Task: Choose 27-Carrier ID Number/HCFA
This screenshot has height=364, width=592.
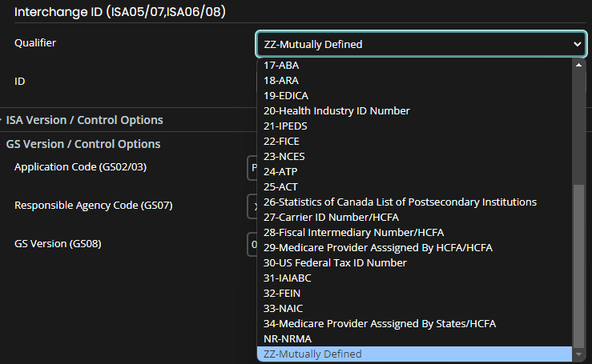Action: tap(331, 218)
